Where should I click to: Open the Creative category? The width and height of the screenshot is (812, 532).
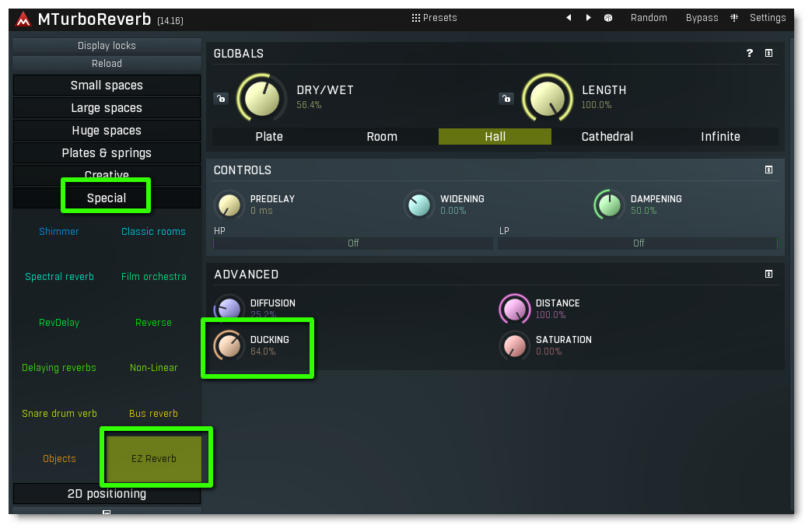tap(107, 175)
